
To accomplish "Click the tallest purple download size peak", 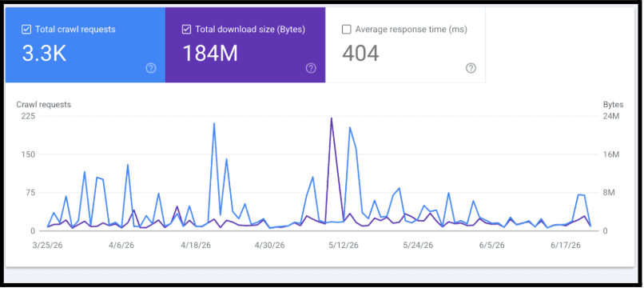I will pyautogui.click(x=331, y=118).
